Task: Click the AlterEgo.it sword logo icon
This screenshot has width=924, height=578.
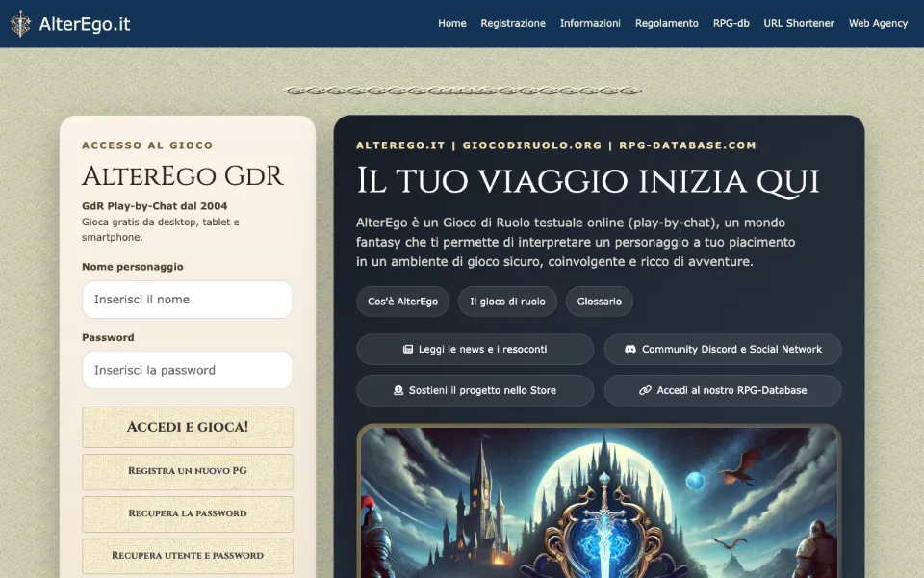Action: click(20, 23)
